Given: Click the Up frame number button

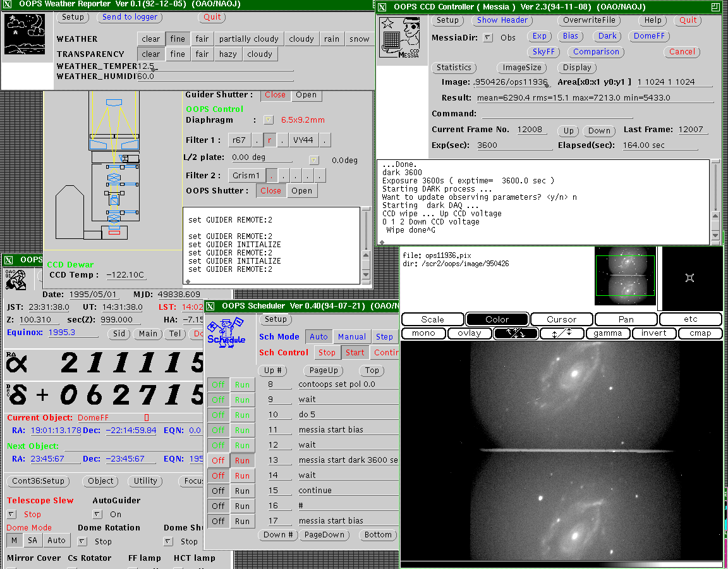Looking at the screenshot, I should coord(569,131).
